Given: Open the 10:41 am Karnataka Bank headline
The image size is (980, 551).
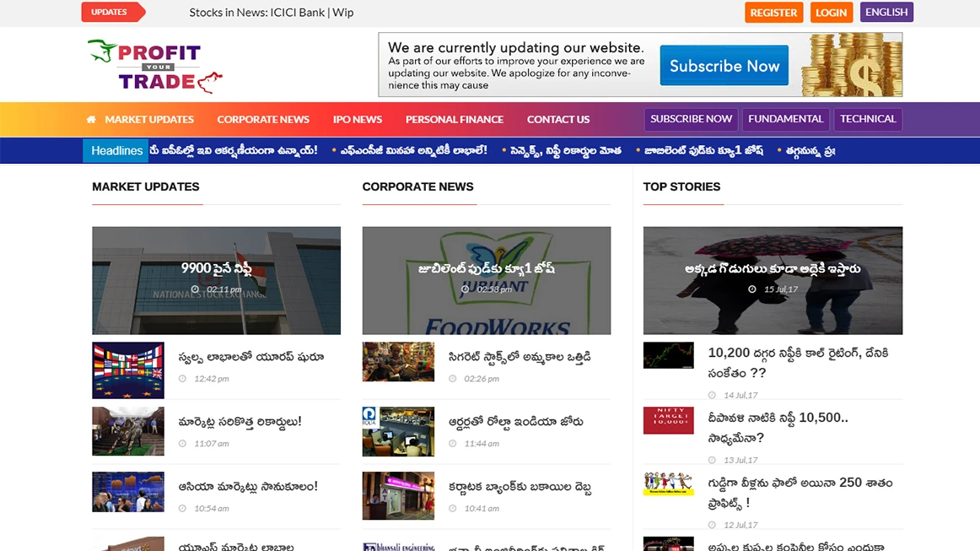Looking at the screenshot, I should click(520, 487).
